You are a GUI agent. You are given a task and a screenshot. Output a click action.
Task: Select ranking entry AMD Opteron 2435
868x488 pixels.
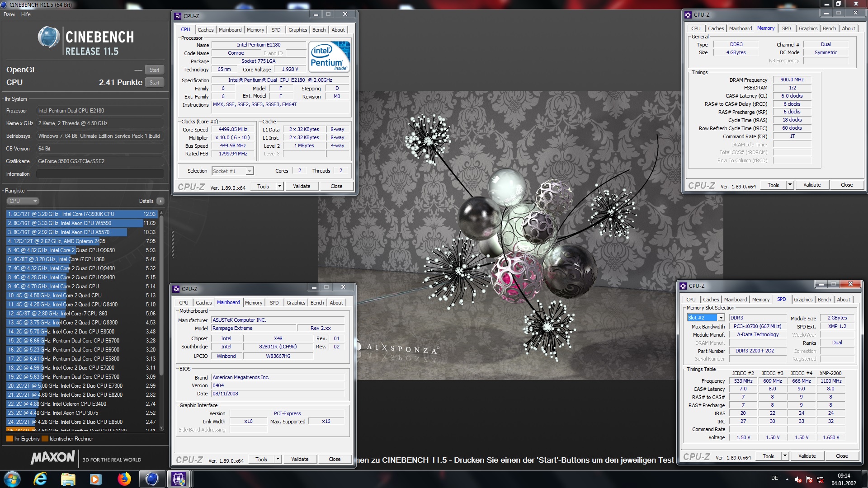(81, 241)
